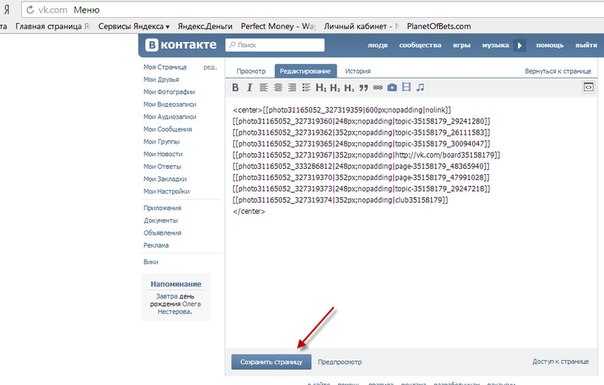Click Вернуться к странице link
The height and width of the screenshot is (385, 604).
558,71
